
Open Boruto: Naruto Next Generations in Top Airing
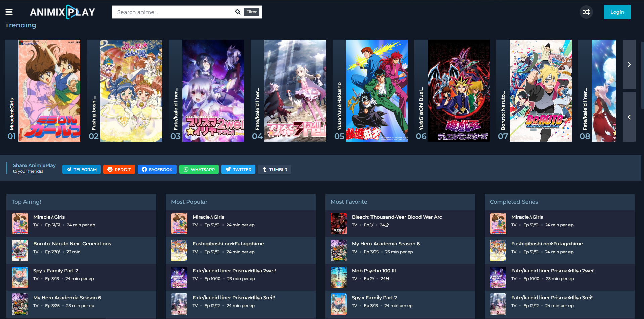point(72,244)
